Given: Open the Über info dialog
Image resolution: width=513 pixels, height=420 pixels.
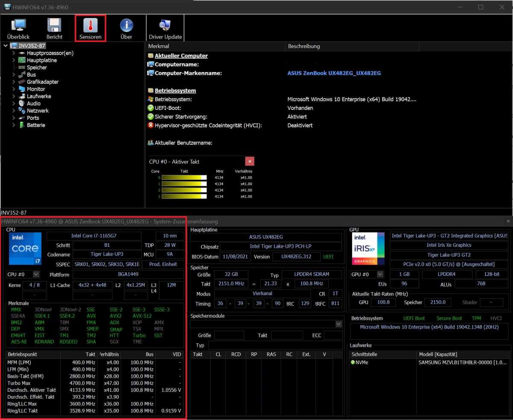Looking at the screenshot, I should pyautogui.click(x=126, y=29).
